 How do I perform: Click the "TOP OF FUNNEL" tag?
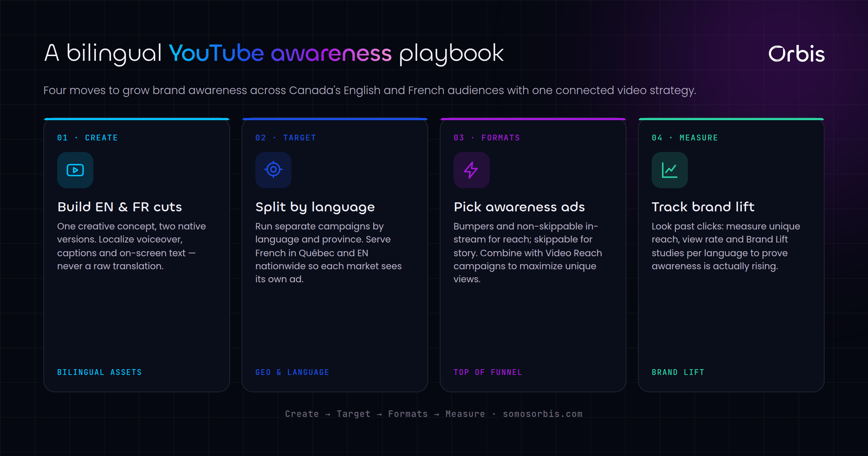coord(488,372)
